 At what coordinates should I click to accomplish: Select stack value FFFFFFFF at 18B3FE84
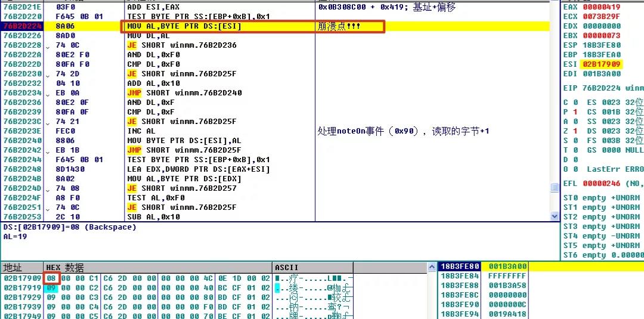pos(509,276)
